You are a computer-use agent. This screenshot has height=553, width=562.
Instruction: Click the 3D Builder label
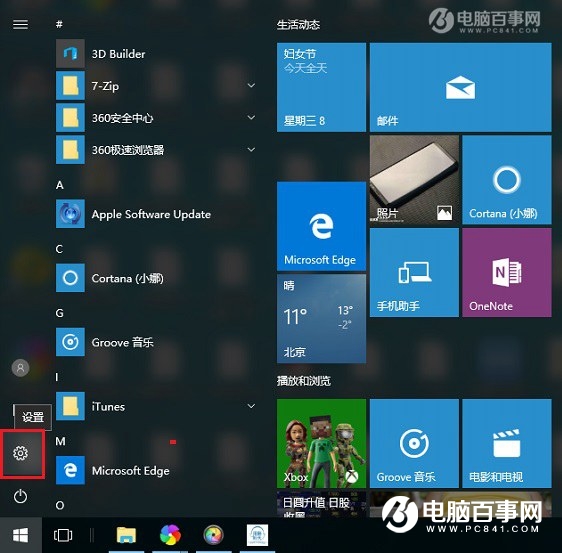[119, 54]
